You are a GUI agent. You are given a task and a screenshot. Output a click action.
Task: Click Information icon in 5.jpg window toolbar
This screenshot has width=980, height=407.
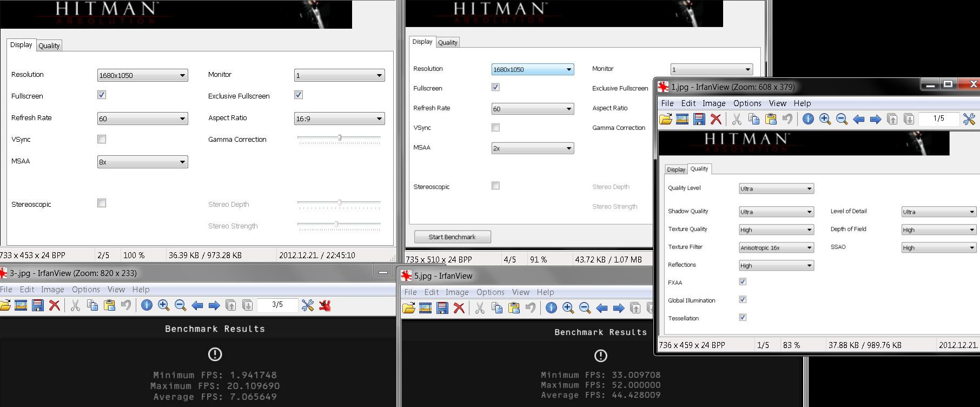point(551,308)
